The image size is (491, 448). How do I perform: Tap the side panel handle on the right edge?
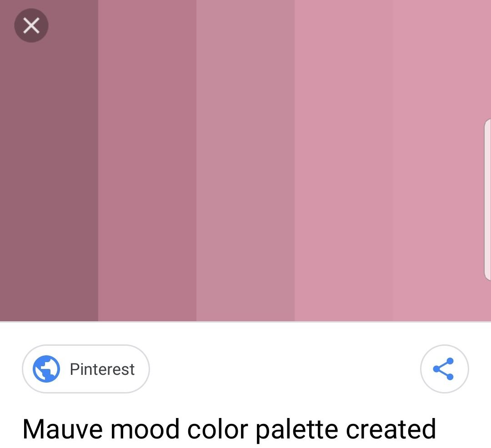[x=487, y=199]
